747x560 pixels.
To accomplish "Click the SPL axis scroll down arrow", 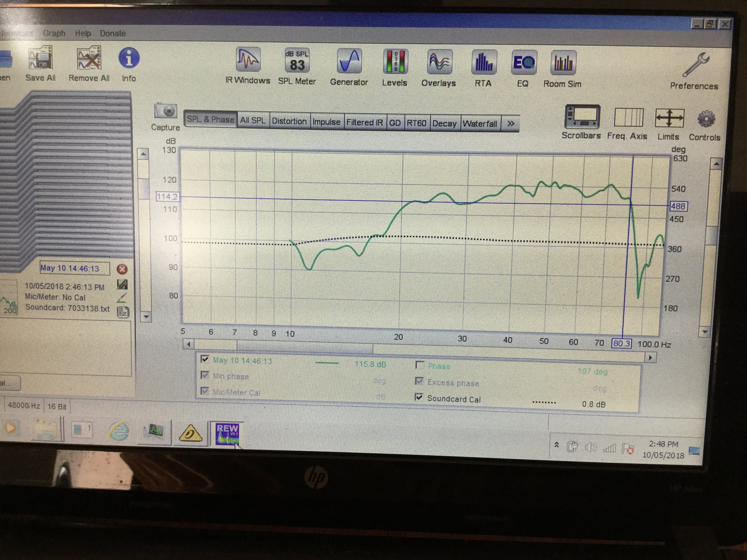I will pyautogui.click(x=146, y=317).
